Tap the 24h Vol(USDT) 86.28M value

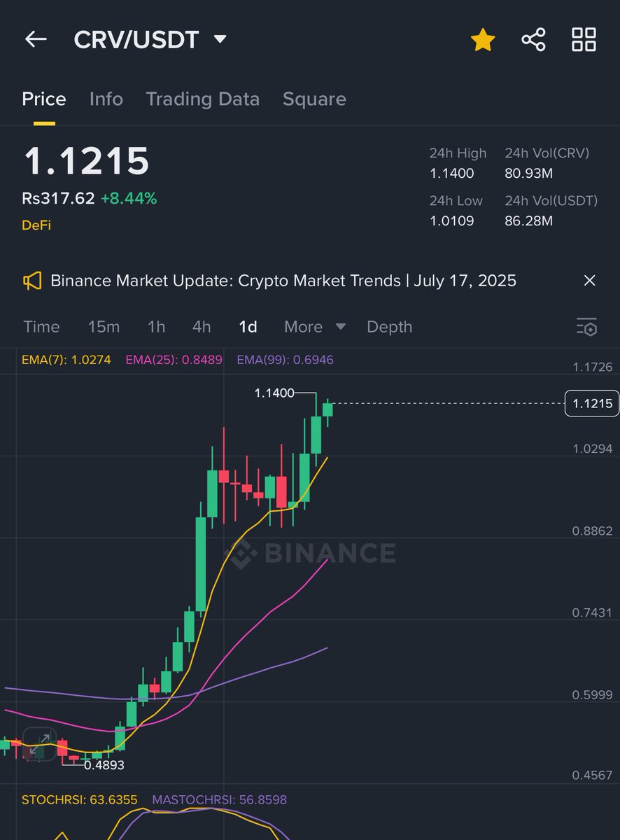coord(528,221)
